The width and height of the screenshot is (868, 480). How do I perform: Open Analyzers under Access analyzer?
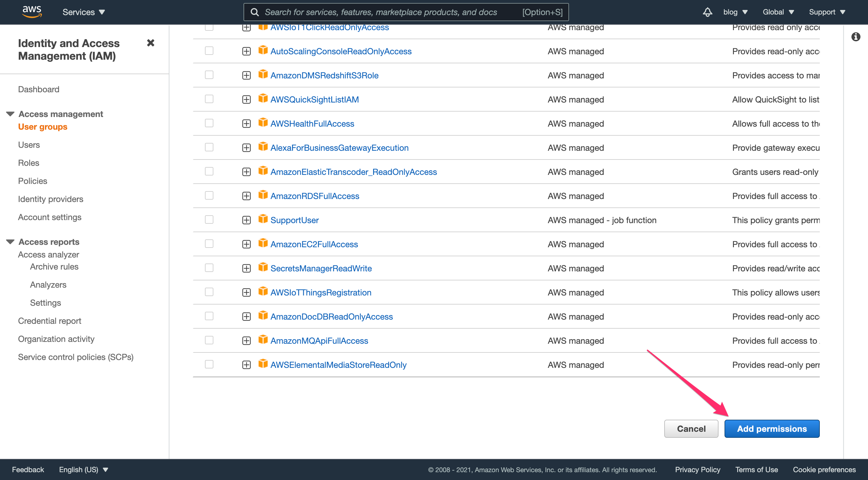click(48, 285)
